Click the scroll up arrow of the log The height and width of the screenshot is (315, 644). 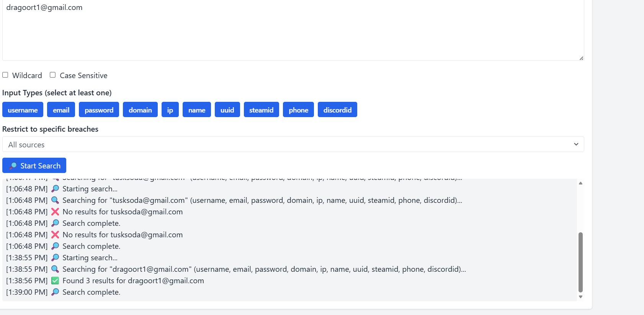[580, 183]
